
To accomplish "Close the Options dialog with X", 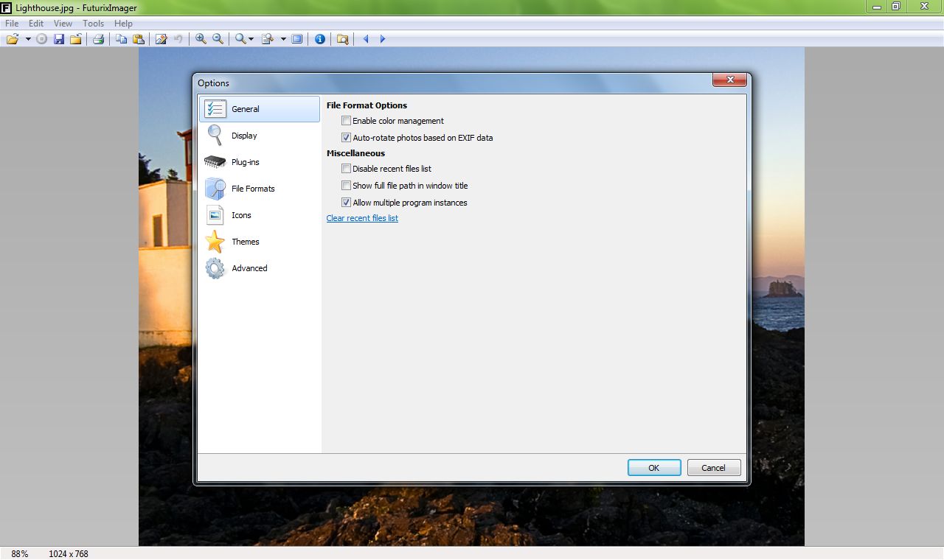I will click(730, 80).
